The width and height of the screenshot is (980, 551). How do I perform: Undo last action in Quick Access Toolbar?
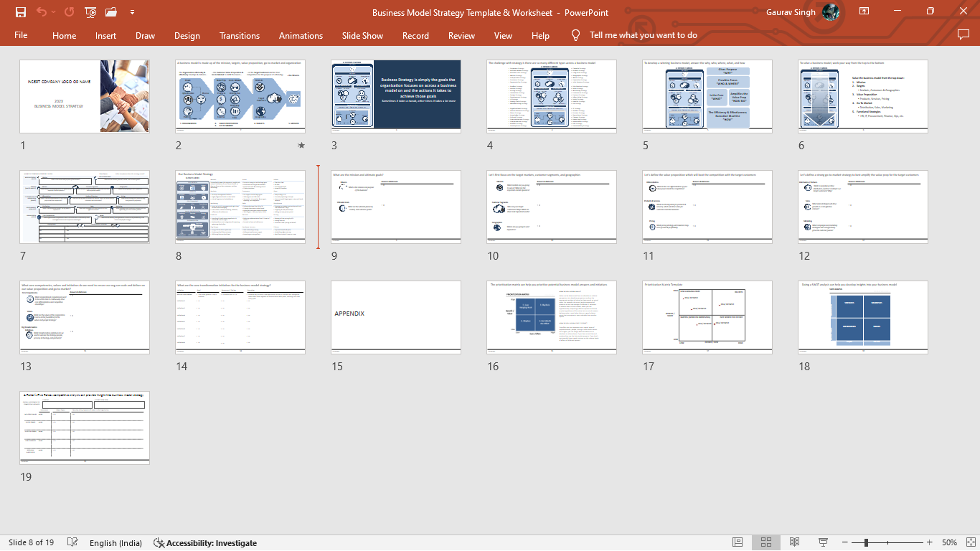point(41,12)
